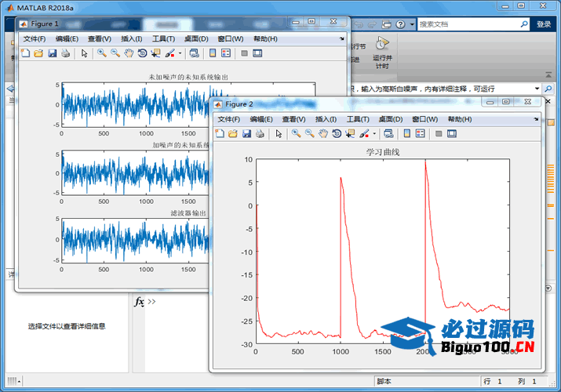Open MATLAB help question mark icon
561x392 pixels.
point(400,24)
